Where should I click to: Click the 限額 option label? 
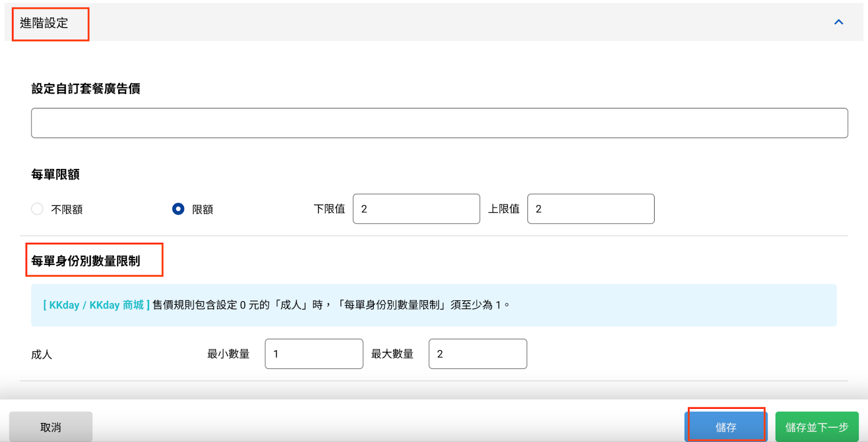click(x=202, y=210)
